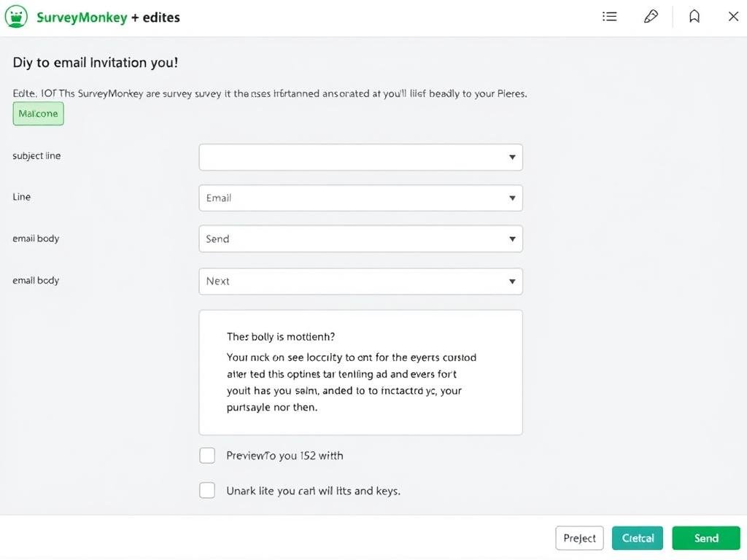Screen dimensions: 747x560
Task: Click the green Send button
Action: point(705,537)
